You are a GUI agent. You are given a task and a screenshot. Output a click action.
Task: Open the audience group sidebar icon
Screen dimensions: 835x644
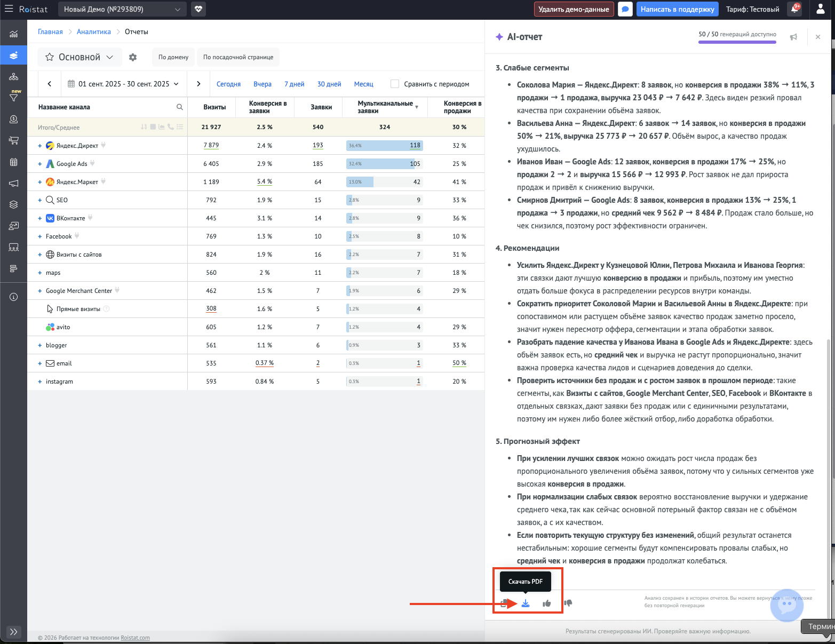[x=14, y=248]
